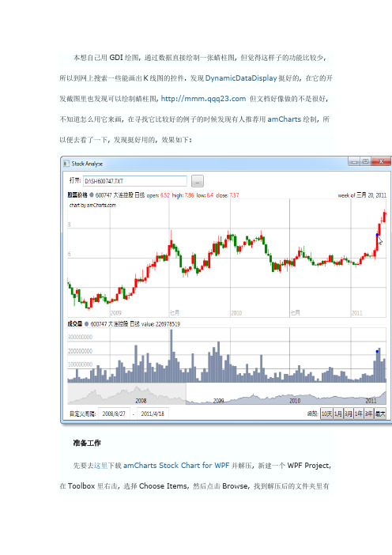This screenshot has width=392, height=555.
Task: Maximize the Stock Analyse window
Action: click(x=365, y=161)
